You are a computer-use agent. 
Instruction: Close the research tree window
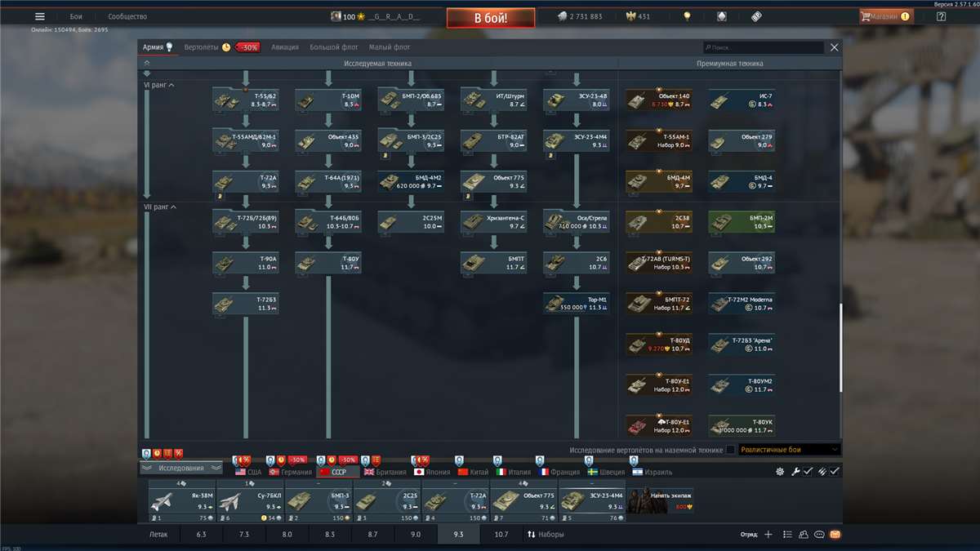pos(834,47)
